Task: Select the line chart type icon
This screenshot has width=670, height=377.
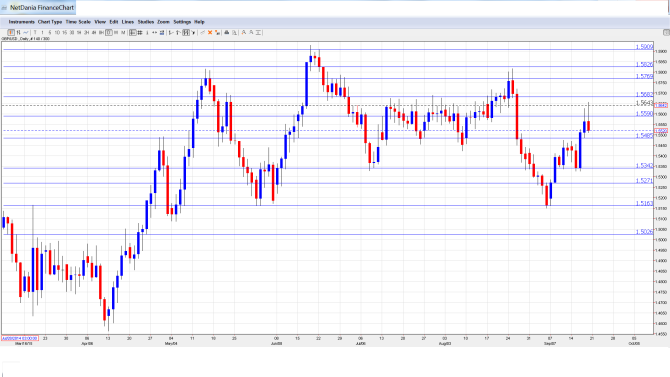Action: (x=26, y=32)
